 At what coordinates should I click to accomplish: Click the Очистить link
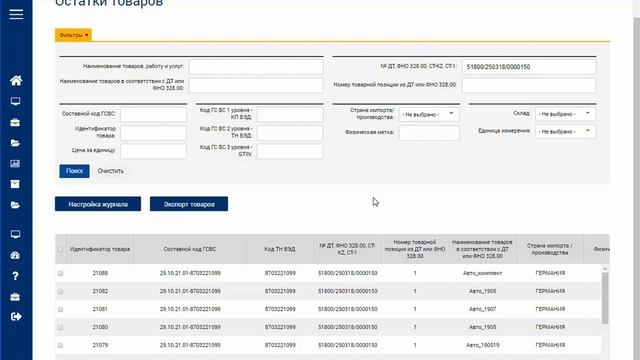click(x=111, y=171)
